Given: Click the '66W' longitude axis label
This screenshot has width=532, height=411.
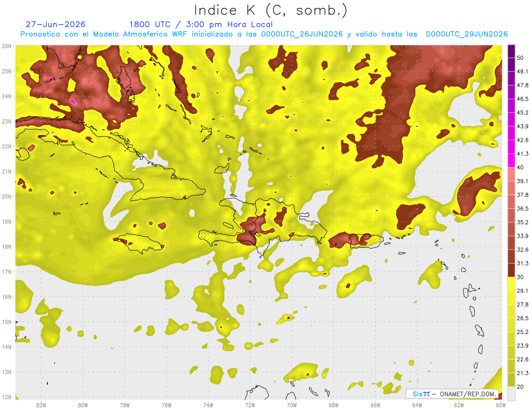Looking at the screenshot, I should click(376, 405).
